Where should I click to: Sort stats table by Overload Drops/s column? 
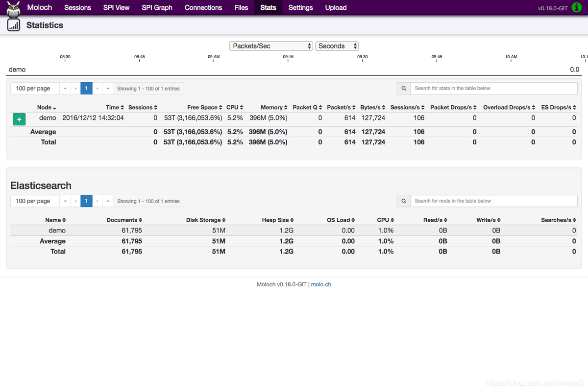pyautogui.click(x=509, y=108)
